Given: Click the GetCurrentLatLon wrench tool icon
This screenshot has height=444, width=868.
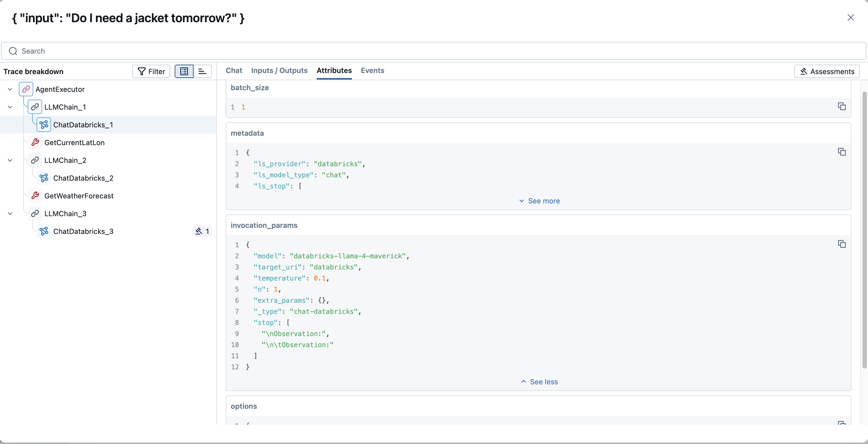Looking at the screenshot, I should pyautogui.click(x=35, y=143).
